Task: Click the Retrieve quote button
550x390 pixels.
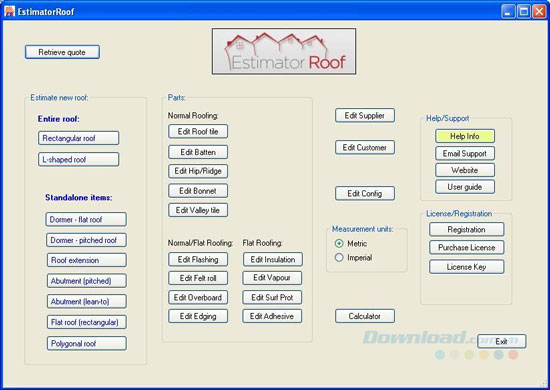Action: [x=62, y=52]
